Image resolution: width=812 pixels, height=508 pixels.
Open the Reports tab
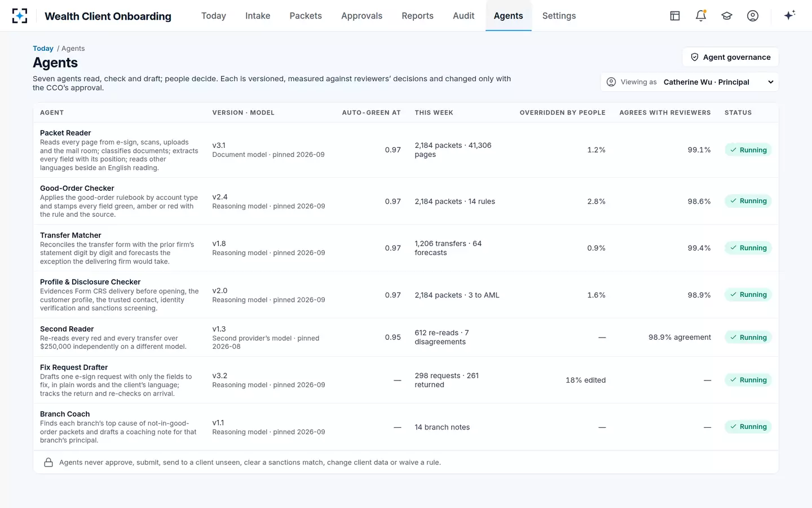417,16
